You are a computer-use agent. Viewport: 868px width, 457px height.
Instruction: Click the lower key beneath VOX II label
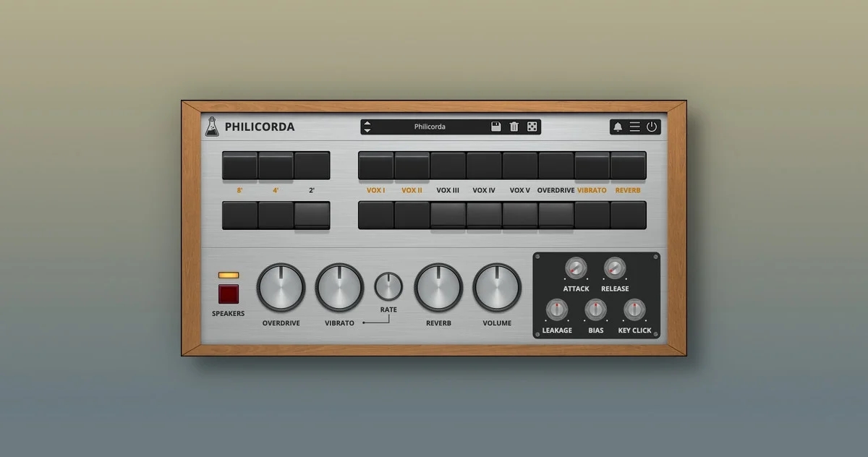point(412,215)
